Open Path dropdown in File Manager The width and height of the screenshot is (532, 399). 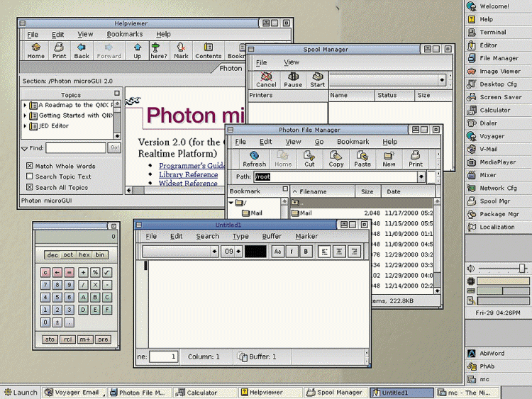(421, 176)
